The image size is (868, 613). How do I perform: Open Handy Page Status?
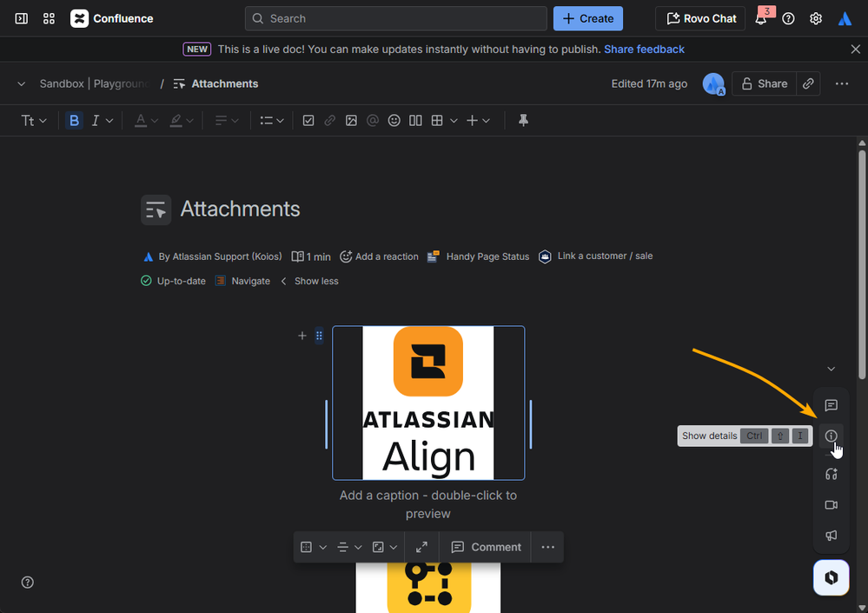tap(478, 257)
